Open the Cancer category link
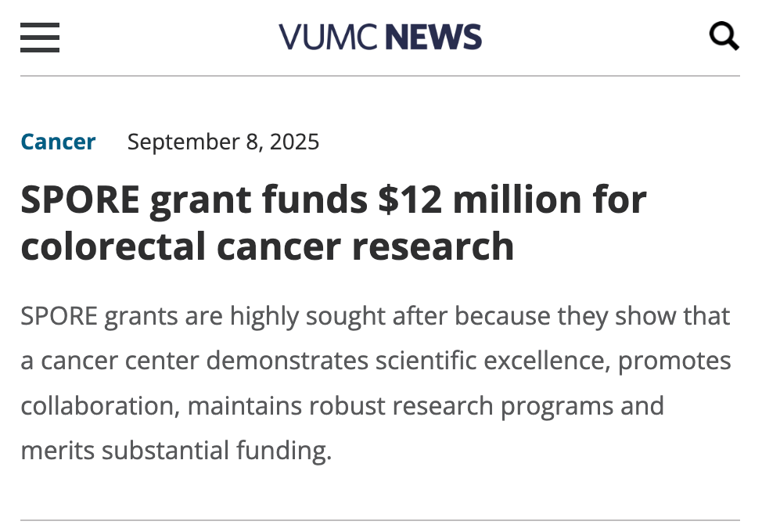 pyautogui.click(x=58, y=142)
